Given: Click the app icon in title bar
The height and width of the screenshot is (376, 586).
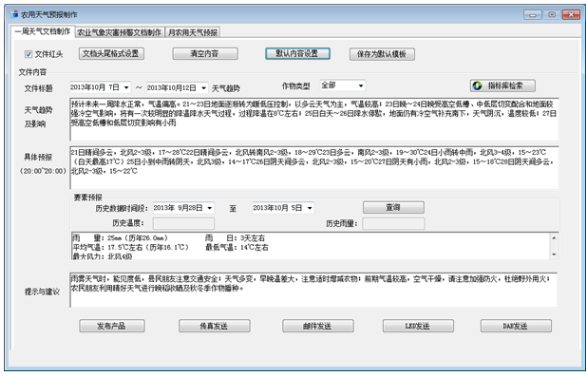Looking at the screenshot, I should (x=15, y=14).
